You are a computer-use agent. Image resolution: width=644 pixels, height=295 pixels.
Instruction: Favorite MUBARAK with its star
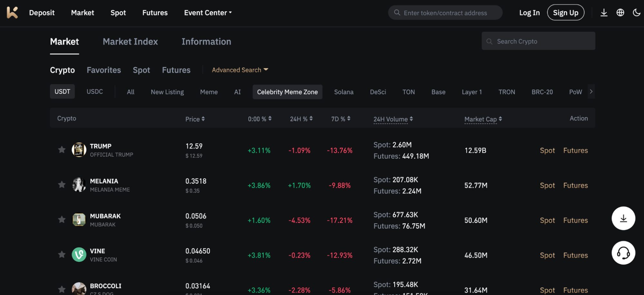62,220
